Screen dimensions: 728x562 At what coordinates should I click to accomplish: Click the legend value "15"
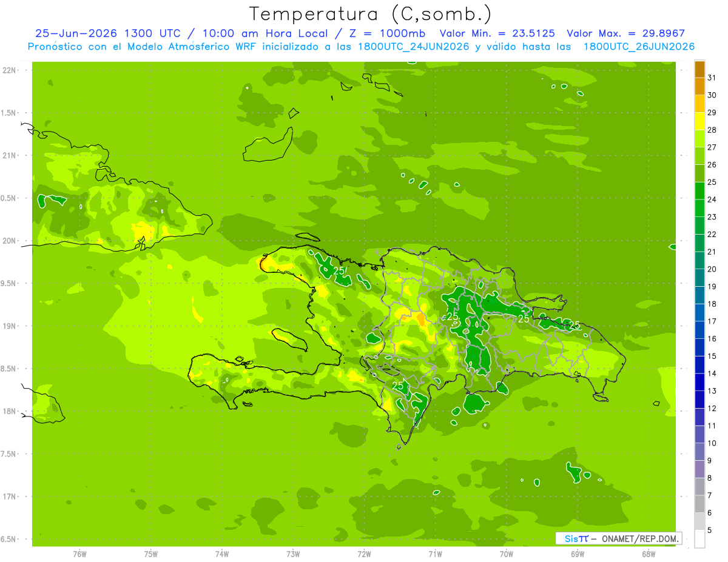point(712,356)
